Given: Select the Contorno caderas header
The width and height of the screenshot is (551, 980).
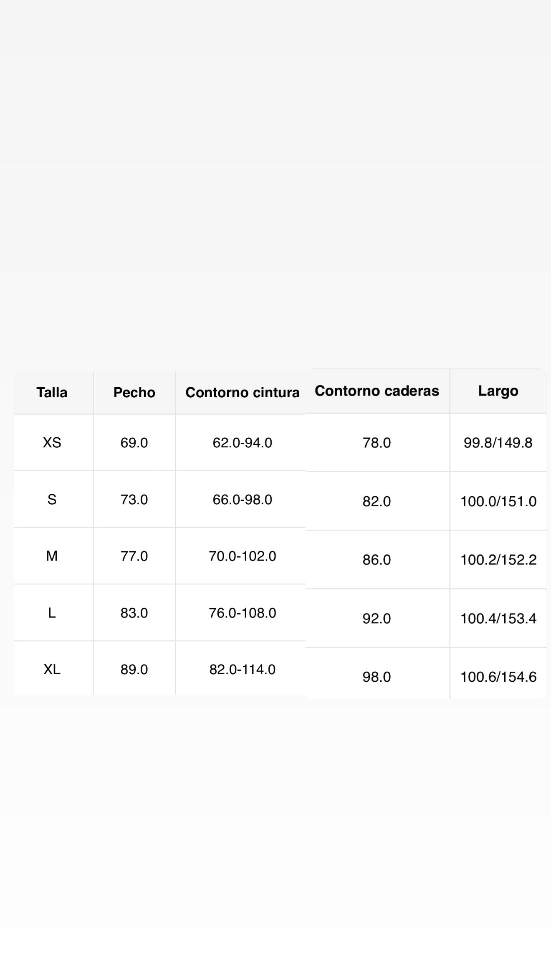Looking at the screenshot, I should [377, 391].
